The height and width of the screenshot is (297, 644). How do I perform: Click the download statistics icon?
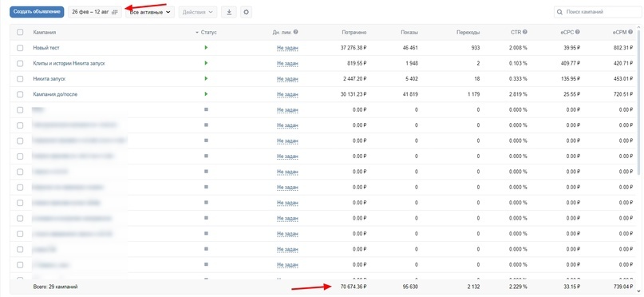point(229,12)
